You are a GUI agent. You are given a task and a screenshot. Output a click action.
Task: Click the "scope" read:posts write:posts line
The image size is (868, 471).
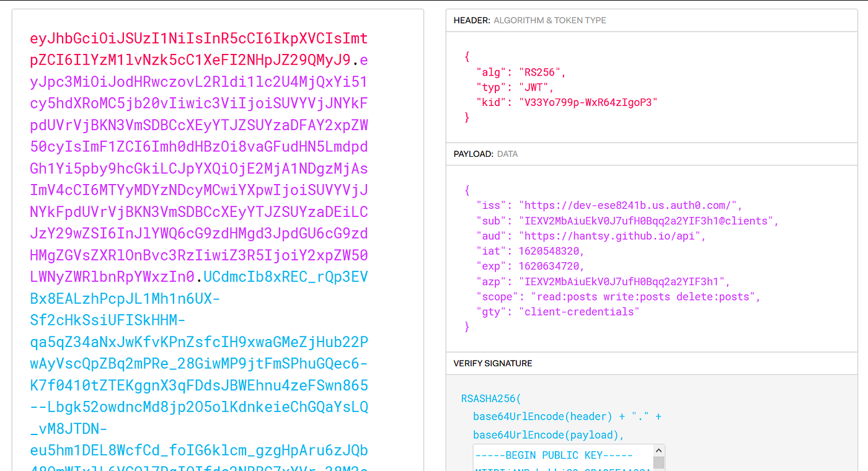pyautogui.click(x=618, y=296)
